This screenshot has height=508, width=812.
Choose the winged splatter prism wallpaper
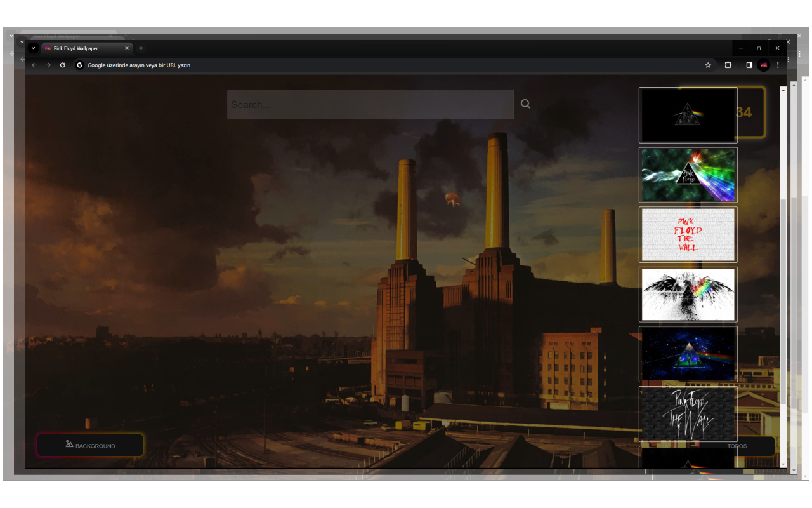click(688, 294)
